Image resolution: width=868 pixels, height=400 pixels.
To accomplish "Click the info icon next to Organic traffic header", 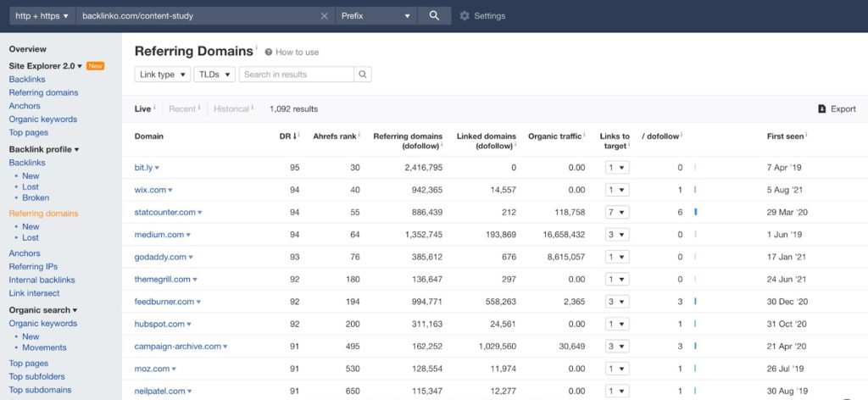I will click(583, 134).
